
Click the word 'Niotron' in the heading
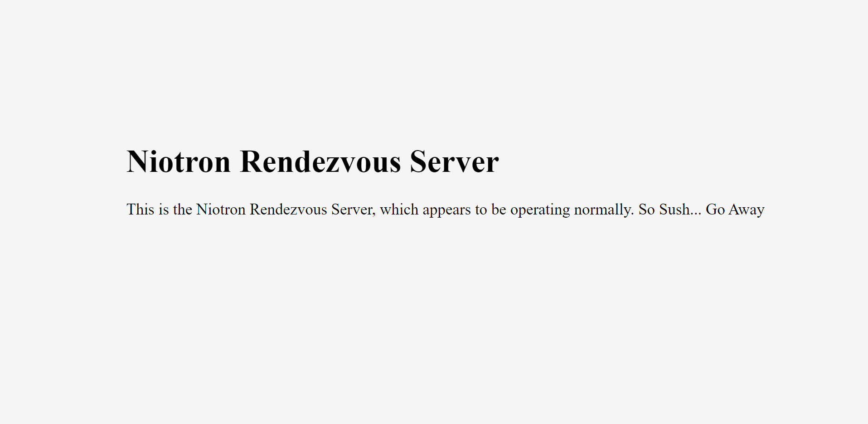click(x=179, y=161)
